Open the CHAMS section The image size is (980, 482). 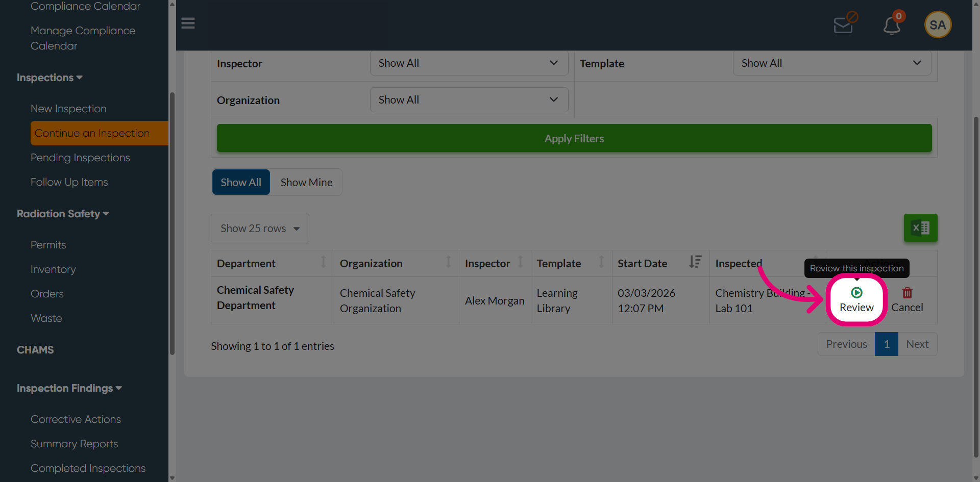pyautogui.click(x=35, y=350)
